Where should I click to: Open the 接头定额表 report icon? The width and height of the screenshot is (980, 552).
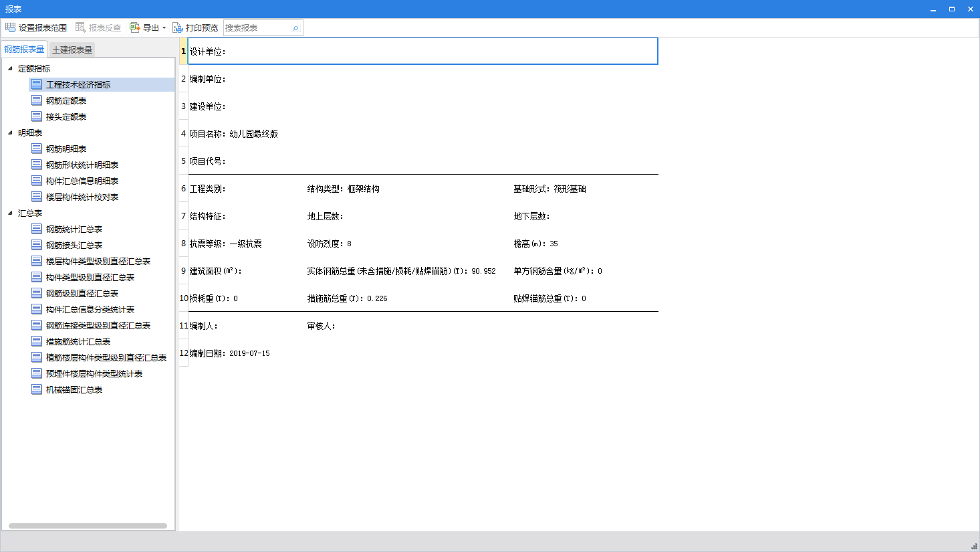click(x=37, y=116)
